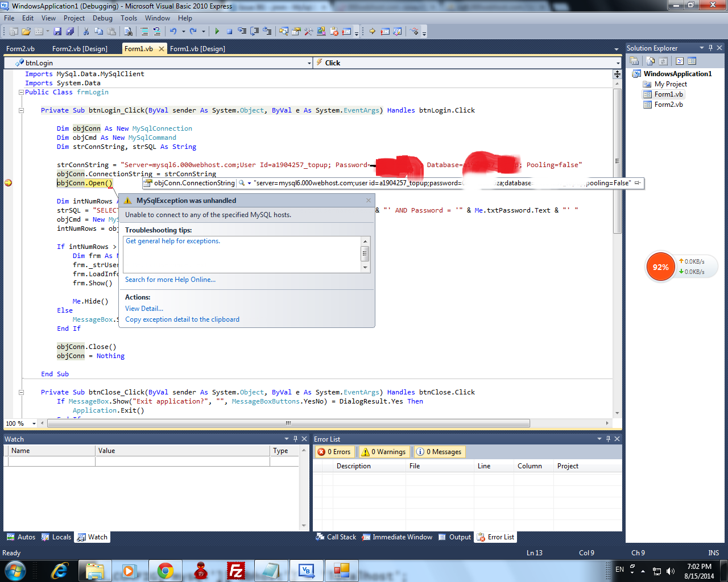Image resolution: width=728 pixels, height=582 pixels.
Task: Open the Undo history dropdown arrow
Action: pos(183,31)
